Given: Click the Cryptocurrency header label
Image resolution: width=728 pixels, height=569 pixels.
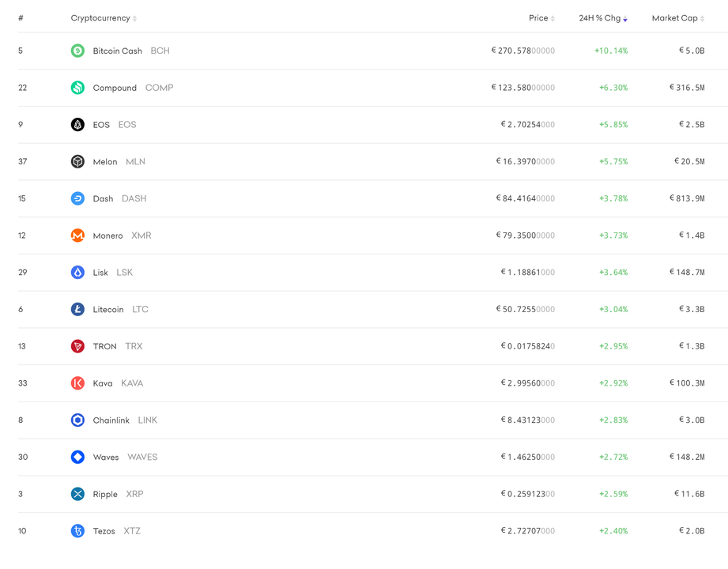Looking at the screenshot, I should 100,18.
